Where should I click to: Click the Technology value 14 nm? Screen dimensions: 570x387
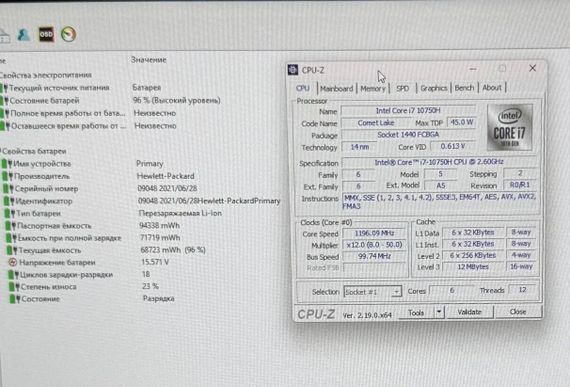tap(359, 147)
